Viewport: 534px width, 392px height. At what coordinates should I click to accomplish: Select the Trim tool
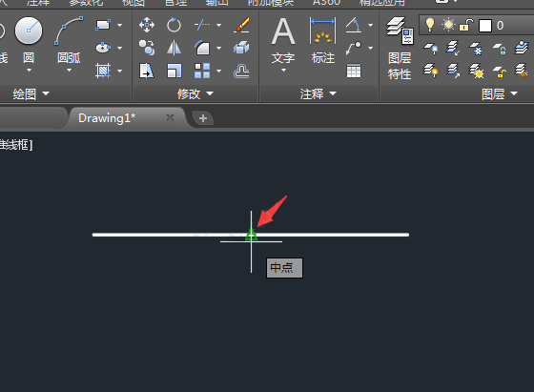pyautogui.click(x=202, y=25)
